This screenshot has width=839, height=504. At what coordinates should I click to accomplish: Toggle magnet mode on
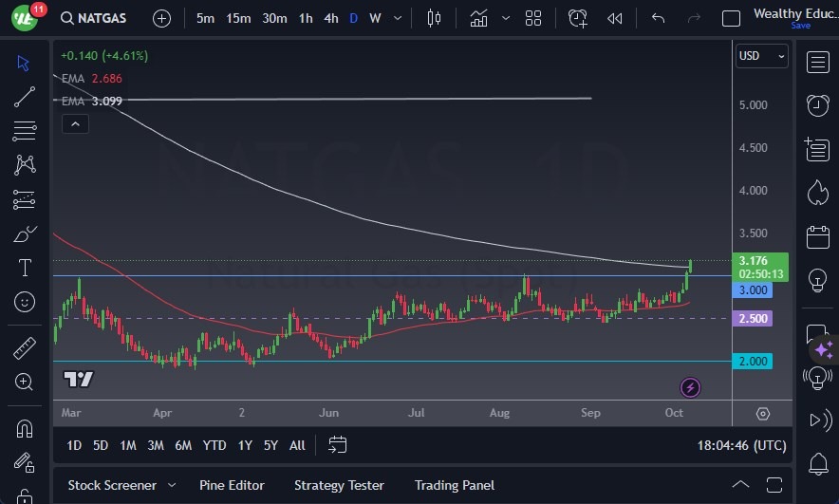(25, 428)
